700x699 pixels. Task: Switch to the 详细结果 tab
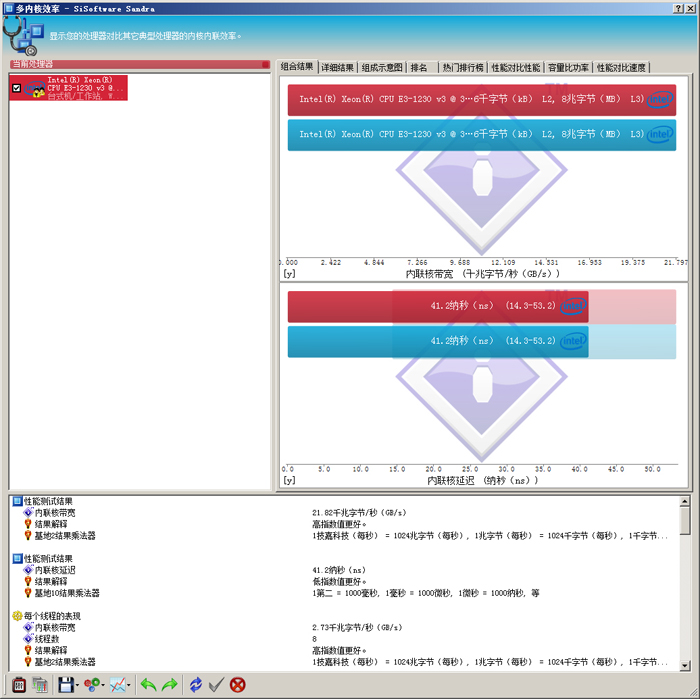pos(338,68)
